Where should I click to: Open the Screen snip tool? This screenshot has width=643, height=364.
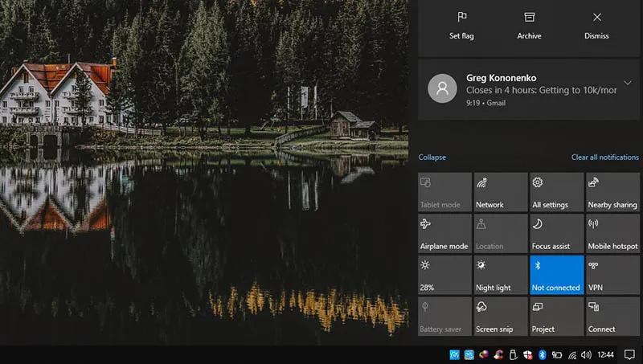pos(500,317)
